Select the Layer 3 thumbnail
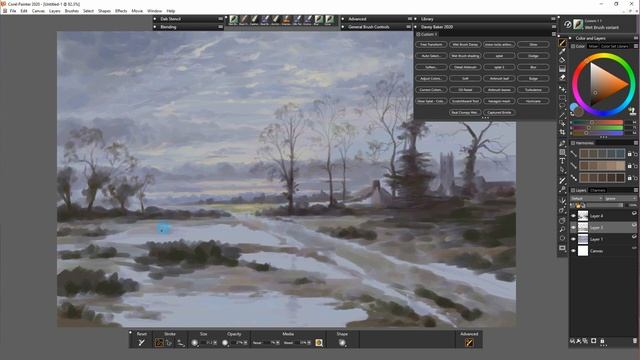This screenshot has height=360, width=640. [x=583, y=227]
